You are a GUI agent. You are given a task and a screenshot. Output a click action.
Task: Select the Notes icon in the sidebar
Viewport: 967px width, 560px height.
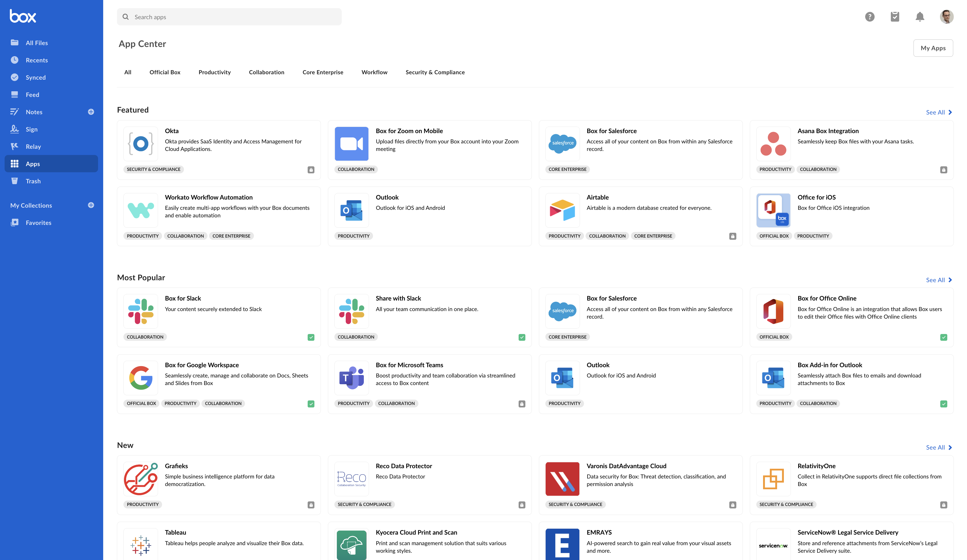(x=15, y=112)
